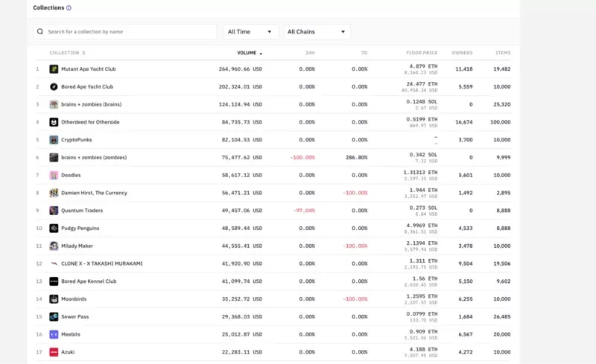Click the Collections heading text

click(x=48, y=7)
